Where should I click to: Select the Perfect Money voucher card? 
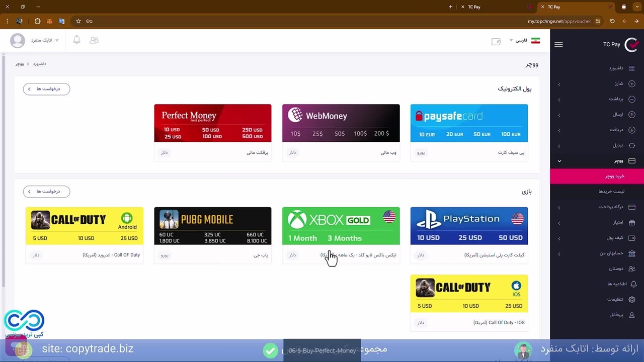pyautogui.click(x=212, y=123)
